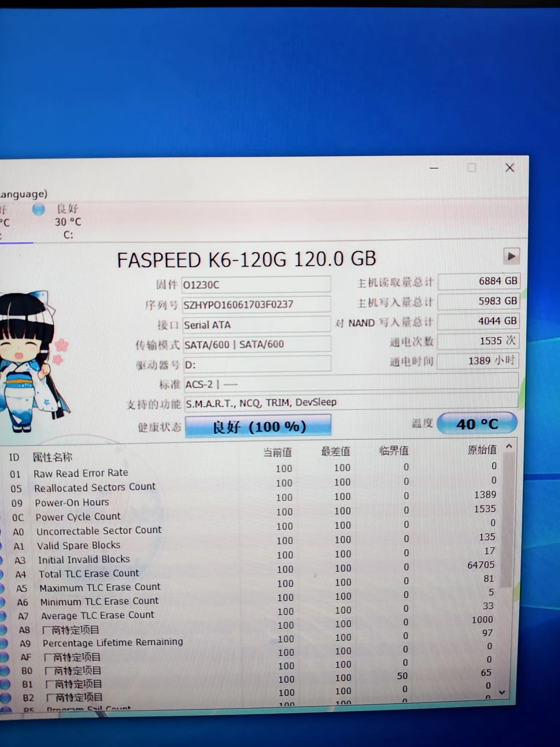This screenshot has width=560, height=747.
Task: Minimize the disk info window
Action: 434,168
